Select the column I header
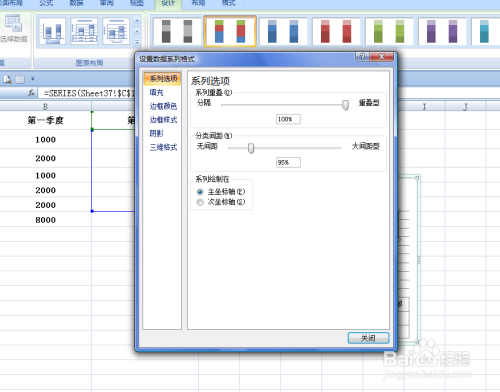This screenshot has height=392, width=500. tap(424, 107)
